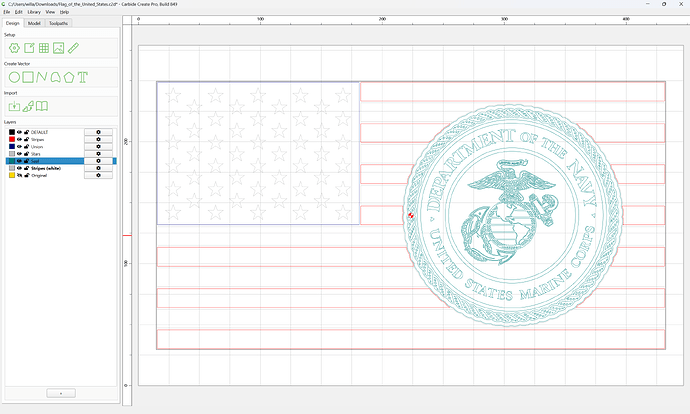Image resolution: width=690 pixels, height=414 pixels.
Task: Open settings for Seal layer
Action: 98,161
